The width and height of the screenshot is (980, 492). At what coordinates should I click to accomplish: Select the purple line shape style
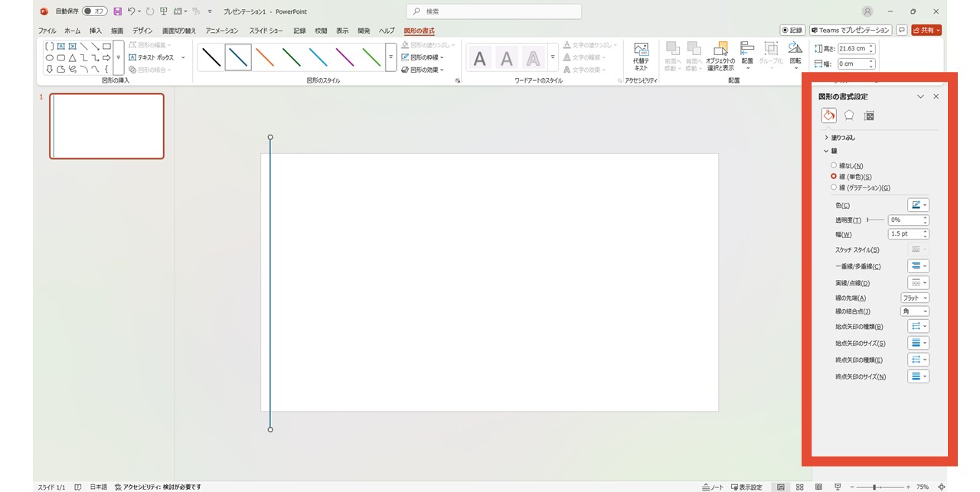tap(345, 57)
